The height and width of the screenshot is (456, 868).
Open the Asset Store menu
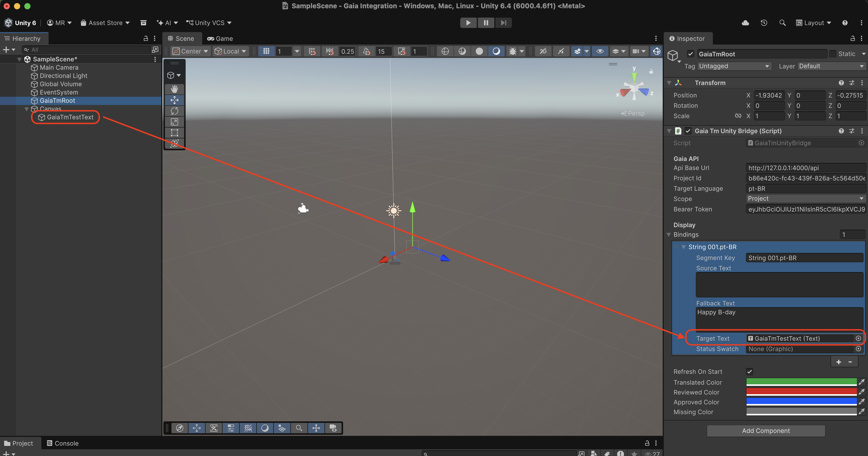point(105,23)
